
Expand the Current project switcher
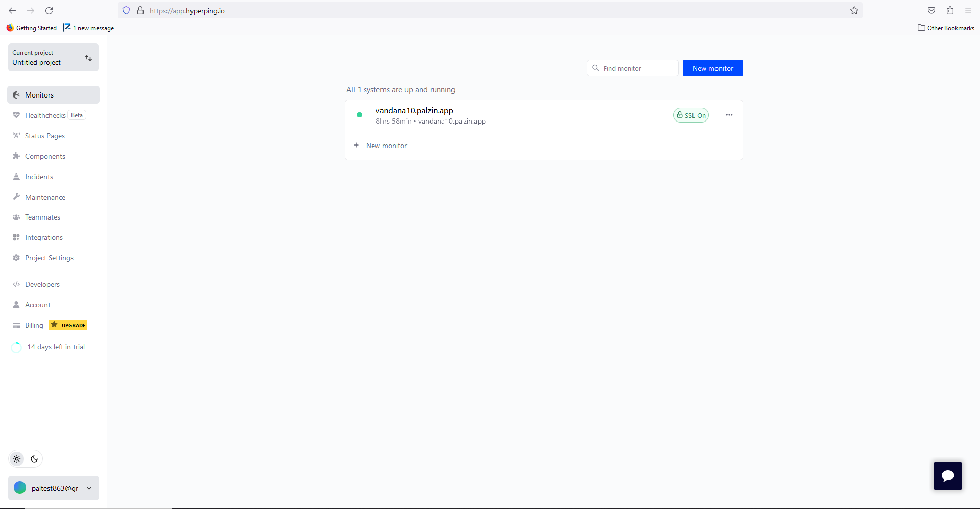click(53, 58)
